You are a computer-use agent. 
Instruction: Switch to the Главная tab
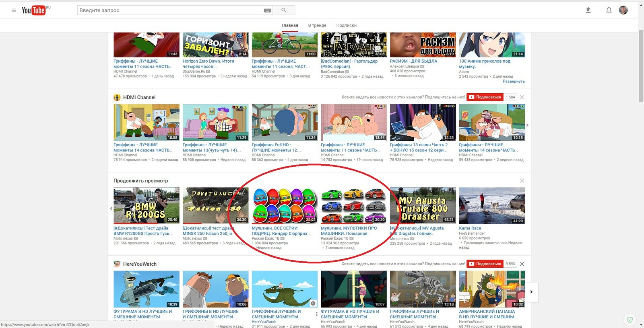click(290, 25)
